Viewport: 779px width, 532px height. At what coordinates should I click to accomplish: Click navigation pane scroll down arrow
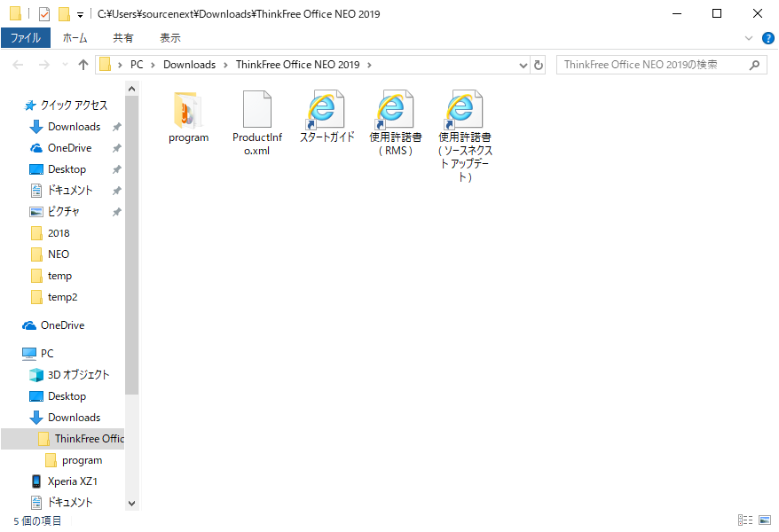[131, 504]
